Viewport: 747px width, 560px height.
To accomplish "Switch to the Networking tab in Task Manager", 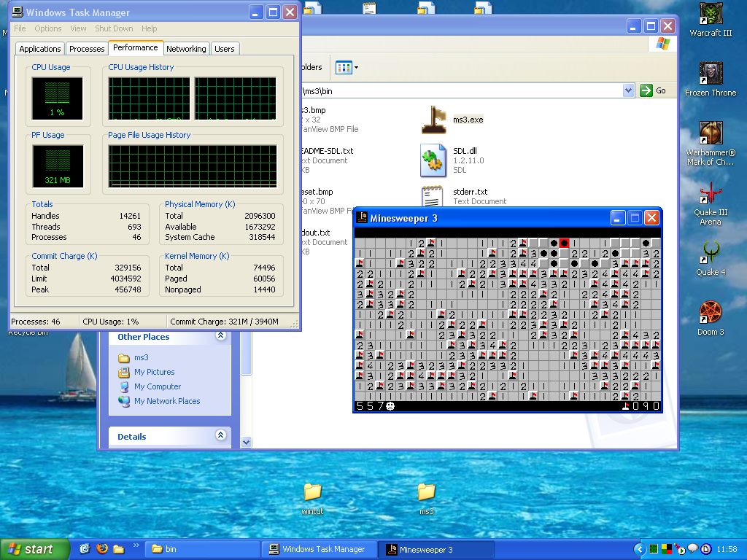I will tap(186, 49).
